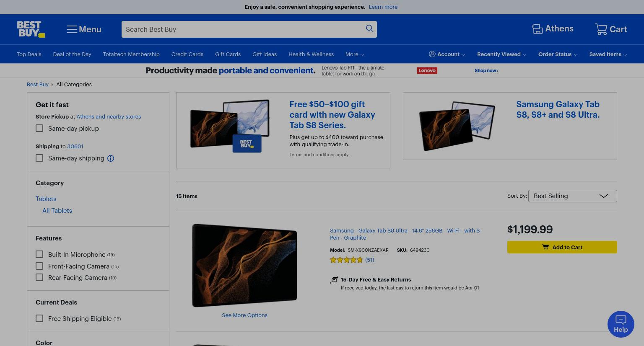Image resolution: width=644 pixels, height=346 pixels.
Task: Click the '15-Day Free & Easy Returns' text
Action: [x=376, y=279]
